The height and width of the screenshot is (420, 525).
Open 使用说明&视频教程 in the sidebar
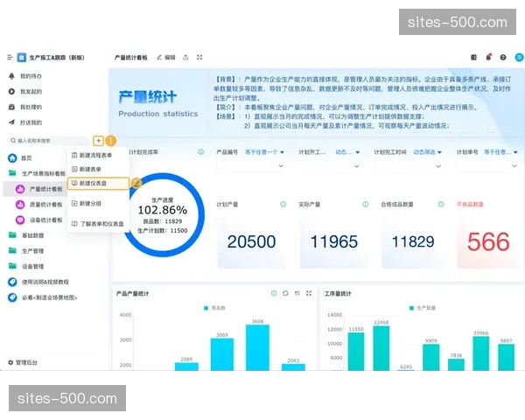tap(38, 282)
